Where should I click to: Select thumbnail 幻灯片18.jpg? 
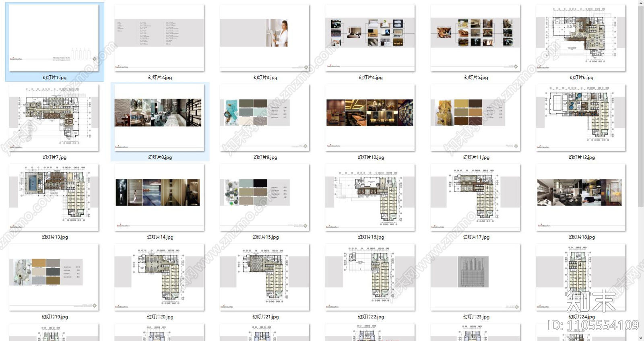(581, 197)
